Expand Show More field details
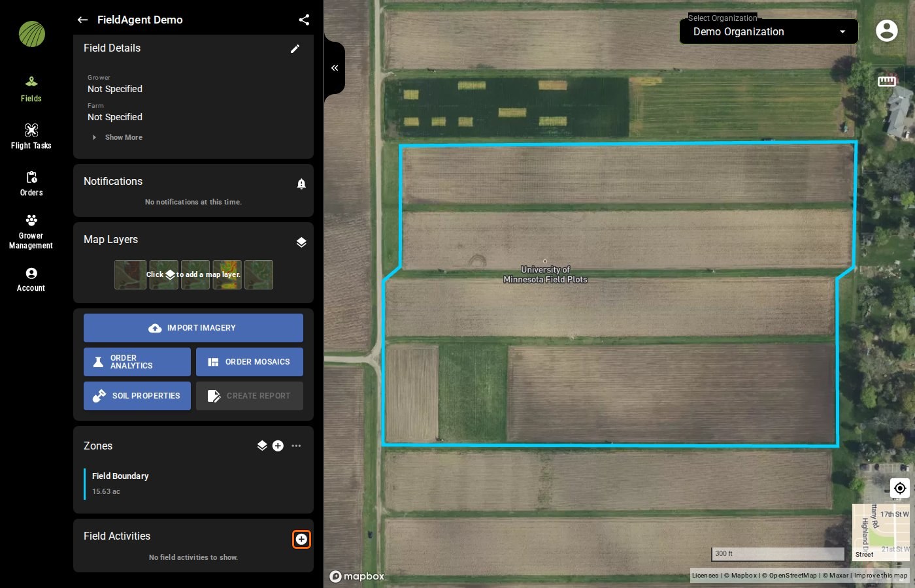The height and width of the screenshot is (588, 915). pos(117,137)
